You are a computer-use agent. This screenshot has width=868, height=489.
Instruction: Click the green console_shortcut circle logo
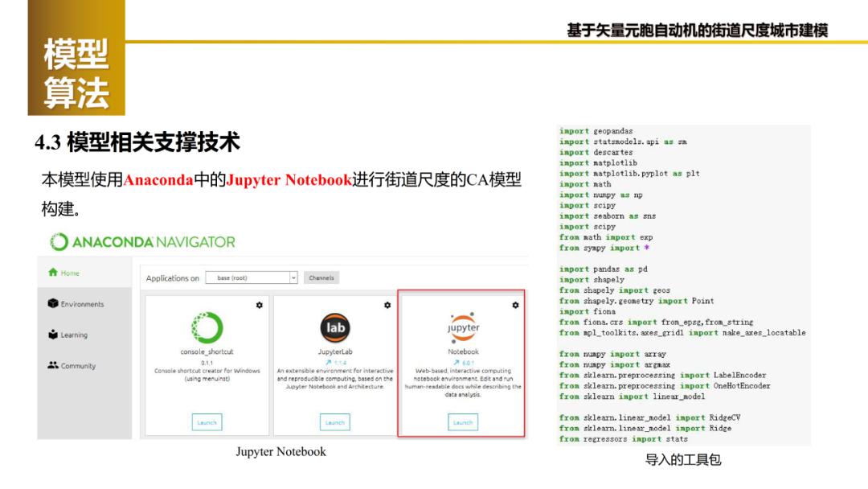[x=207, y=328]
